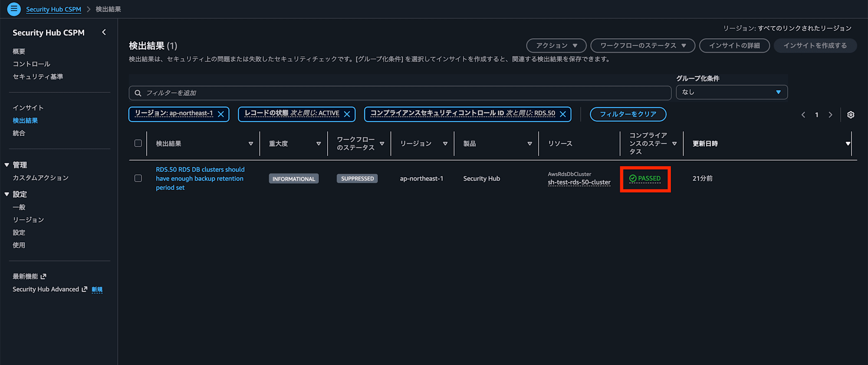The height and width of the screenshot is (365, 868).
Task: Remove the RDS.50 control ID filter
Action: point(563,114)
